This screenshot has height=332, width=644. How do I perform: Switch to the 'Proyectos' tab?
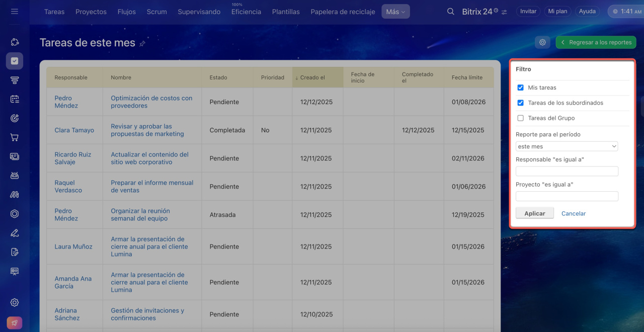(91, 12)
